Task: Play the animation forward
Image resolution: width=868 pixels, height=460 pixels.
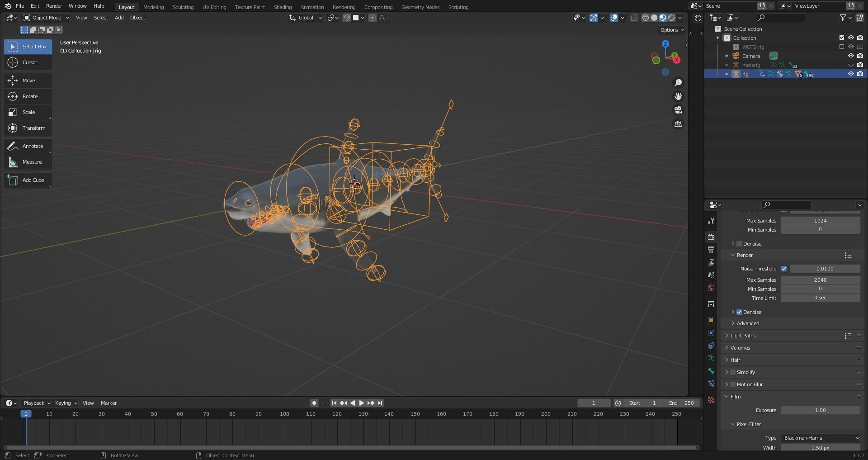Action: [361, 403]
